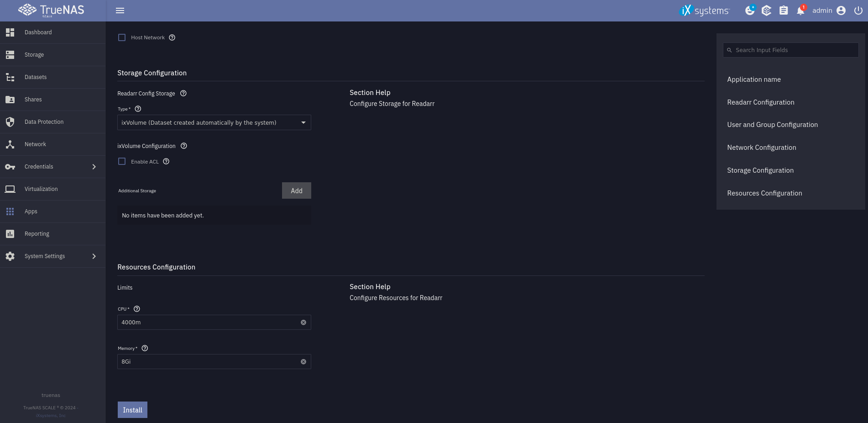868x423 pixels.
Task: Jump to Network Configuration section
Action: click(x=762, y=148)
